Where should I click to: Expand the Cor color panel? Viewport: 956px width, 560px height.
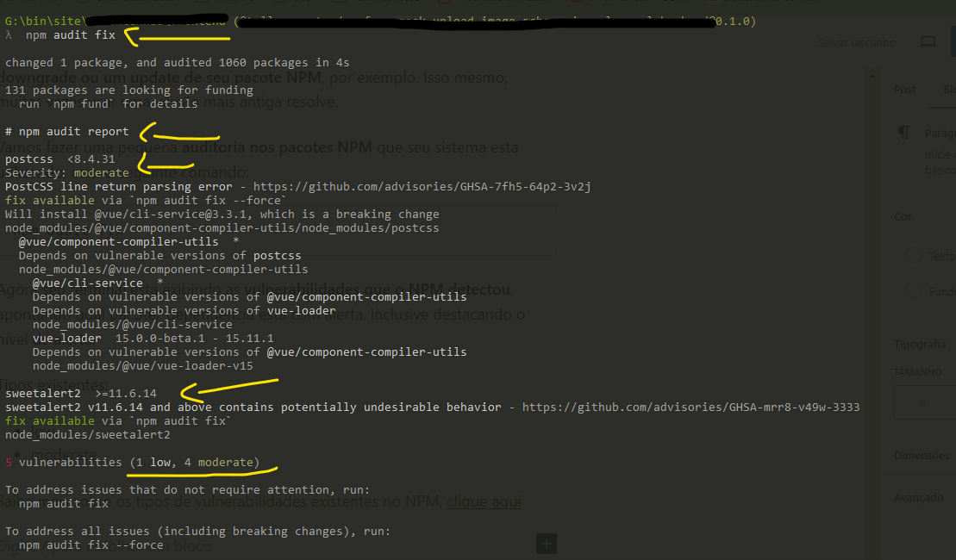[x=903, y=217]
